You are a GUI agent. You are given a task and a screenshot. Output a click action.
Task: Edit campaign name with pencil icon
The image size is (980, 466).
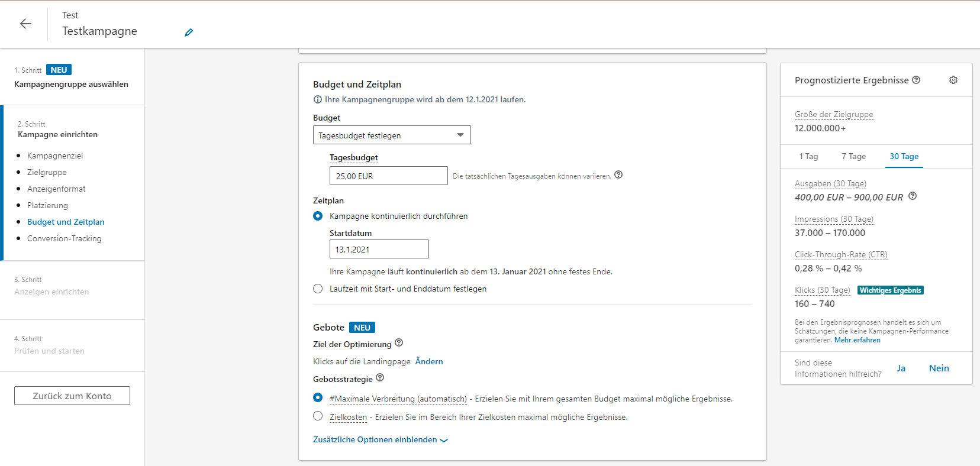coord(189,33)
